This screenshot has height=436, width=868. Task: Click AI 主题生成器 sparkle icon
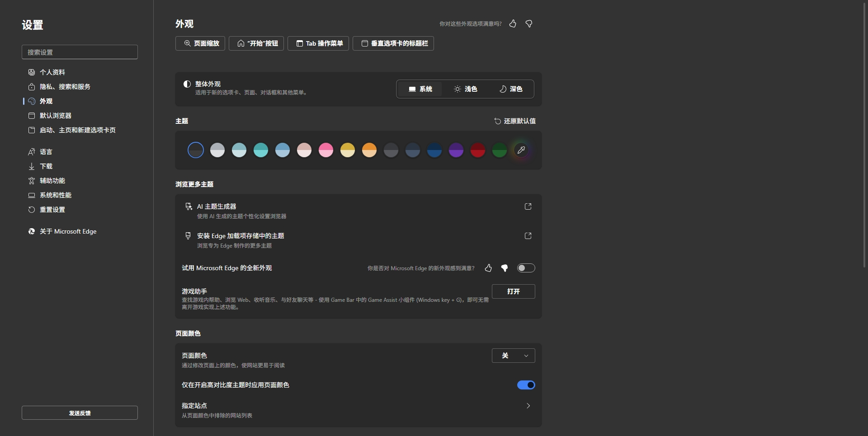coord(189,206)
